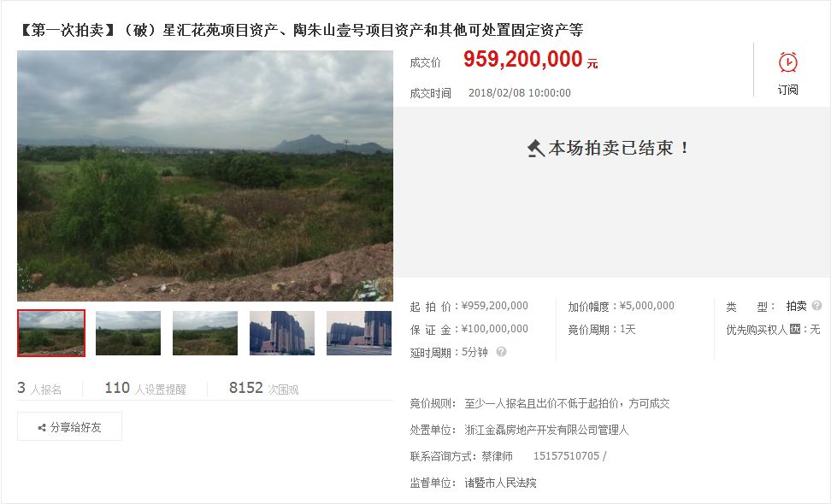Click the final price 959,200,000 元

531,59
